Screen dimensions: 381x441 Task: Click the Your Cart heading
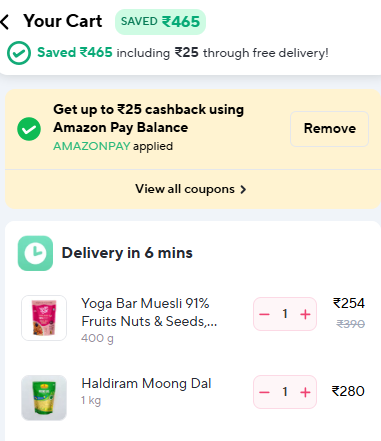(x=63, y=21)
